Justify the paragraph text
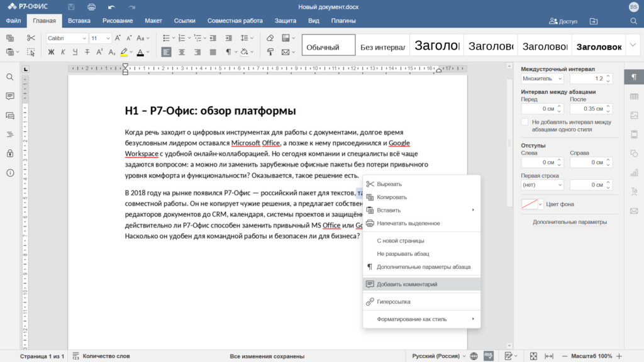Viewport: 644px width, 362px height. click(x=213, y=52)
